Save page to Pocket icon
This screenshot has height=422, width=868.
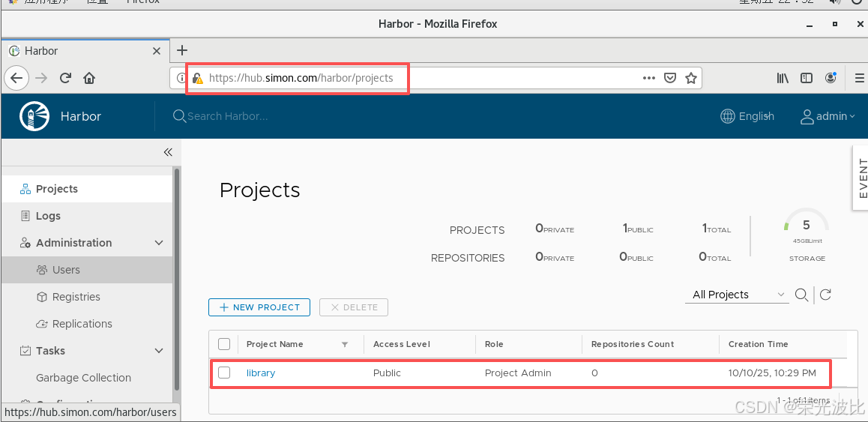pos(670,78)
